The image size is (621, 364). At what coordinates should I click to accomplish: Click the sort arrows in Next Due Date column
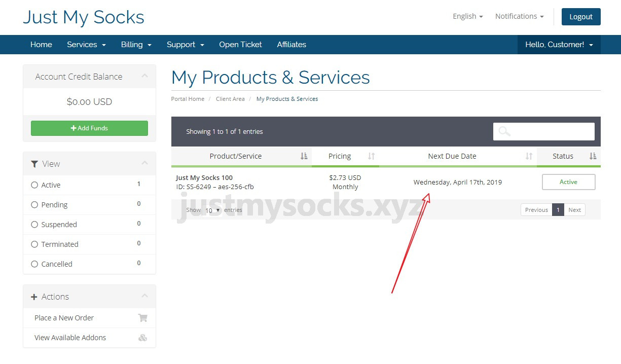pos(529,156)
